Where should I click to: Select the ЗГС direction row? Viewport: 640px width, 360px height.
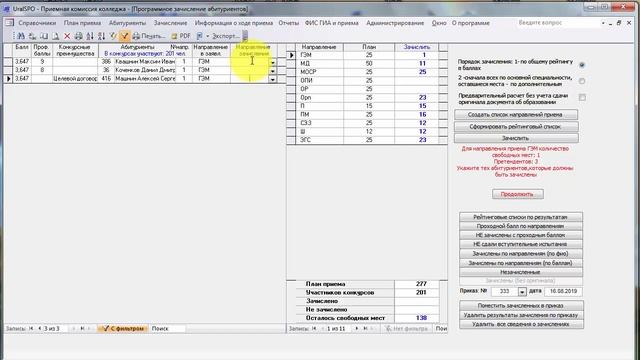pos(367,140)
